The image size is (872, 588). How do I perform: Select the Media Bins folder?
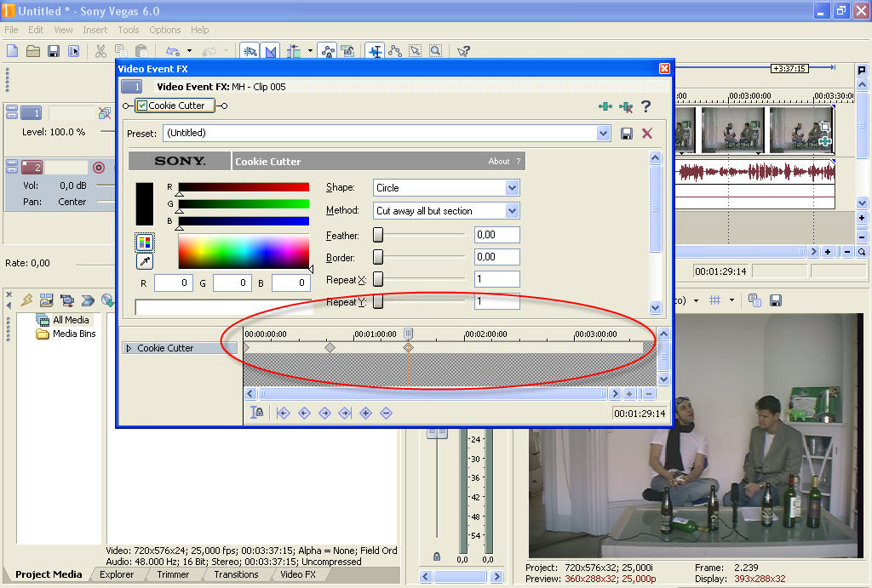66,334
